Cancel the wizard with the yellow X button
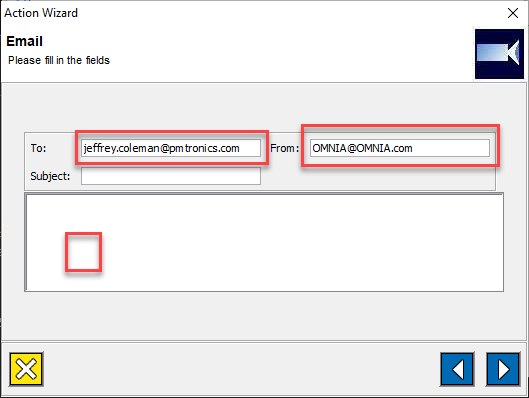 click(26, 369)
